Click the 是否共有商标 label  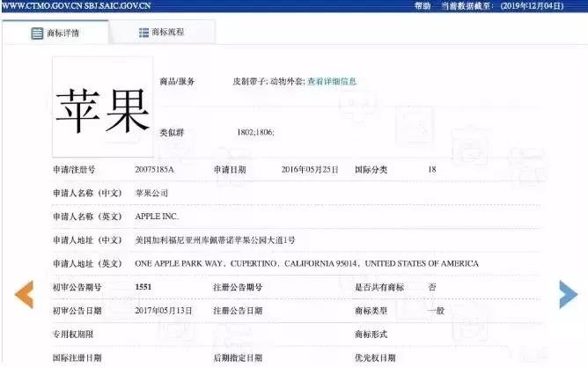(379, 287)
